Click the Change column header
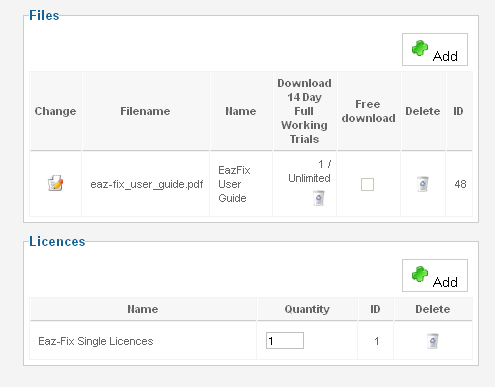495x387 pixels. click(55, 111)
